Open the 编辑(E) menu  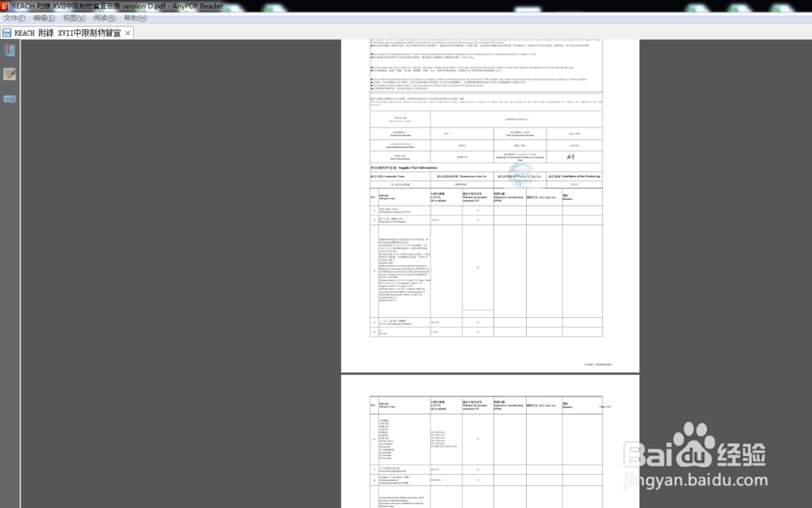coord(44,18)
